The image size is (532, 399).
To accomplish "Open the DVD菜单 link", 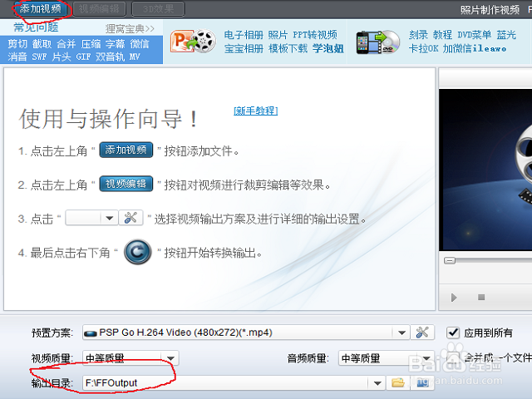I will pos(475,35).
